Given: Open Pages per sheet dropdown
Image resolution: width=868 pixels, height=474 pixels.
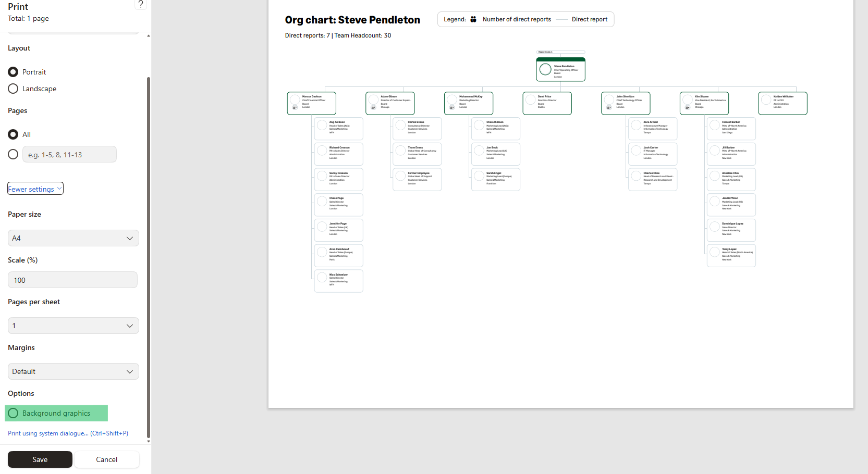Looking at the screenshot, I should point(74,326).
